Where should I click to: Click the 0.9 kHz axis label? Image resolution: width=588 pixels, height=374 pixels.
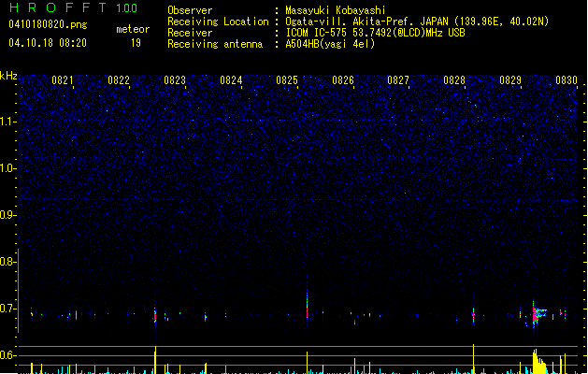pyautogui.click(x=8, y=215)
